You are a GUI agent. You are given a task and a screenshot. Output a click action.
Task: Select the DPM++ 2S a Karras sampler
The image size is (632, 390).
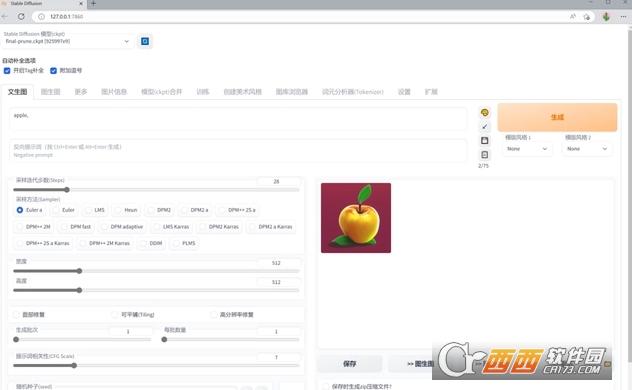(20, 243)
